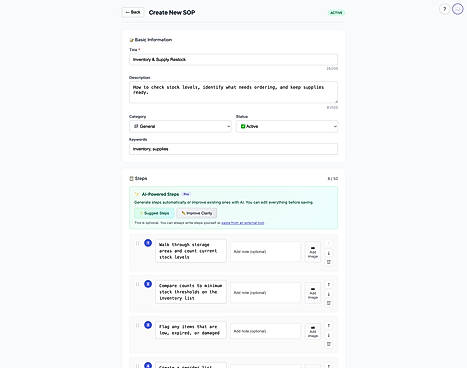Viewport: 467px width, 368px height.
Task: Open the Status dropdown showing Active
Action: click(287, 126)
